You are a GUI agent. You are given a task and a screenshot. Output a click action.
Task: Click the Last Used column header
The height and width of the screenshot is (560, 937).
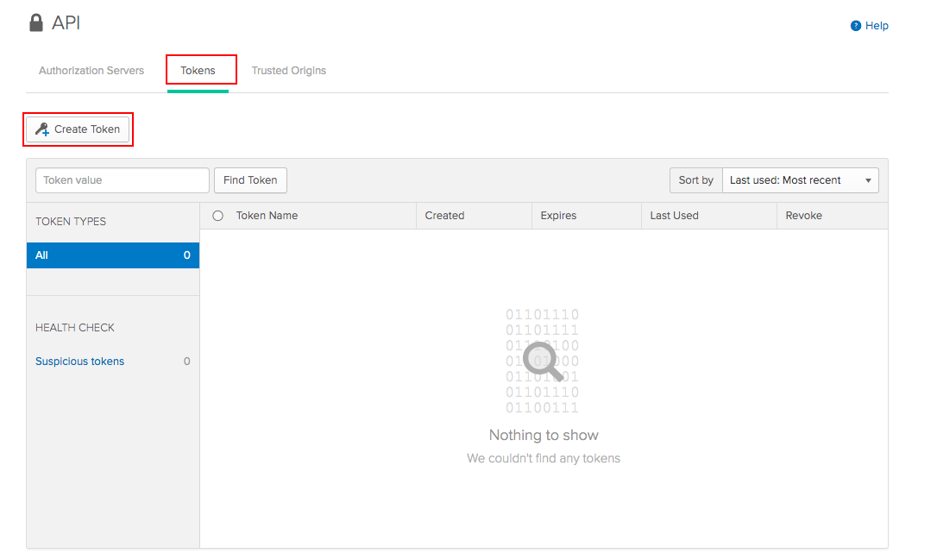675,216
